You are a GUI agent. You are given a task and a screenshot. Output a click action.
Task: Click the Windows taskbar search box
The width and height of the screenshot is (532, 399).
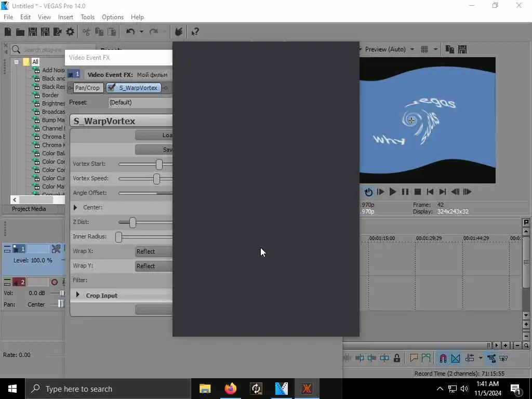(108, 389)
